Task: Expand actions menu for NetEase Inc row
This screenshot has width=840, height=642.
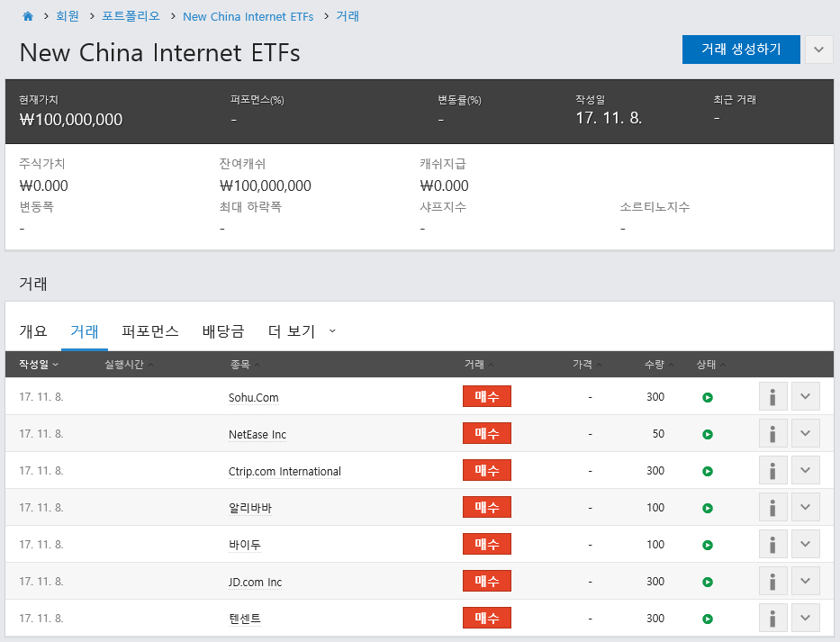Action: (805, 433)
